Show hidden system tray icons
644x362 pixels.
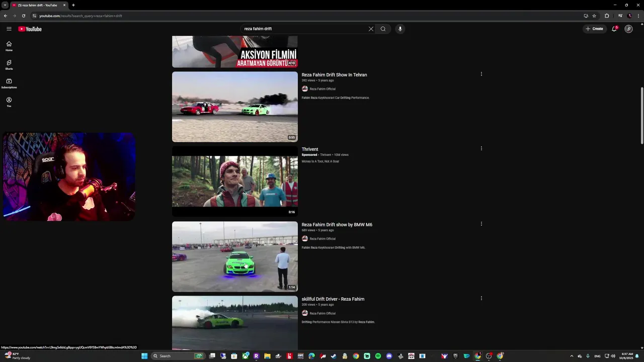(572, 356)
